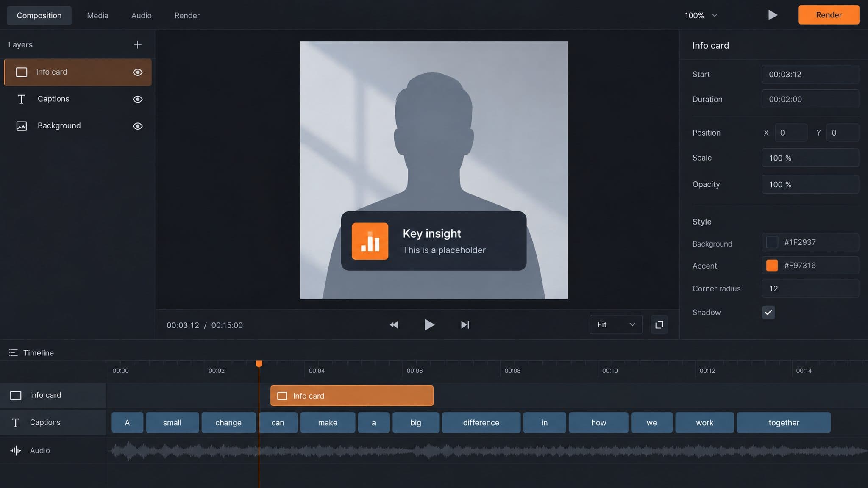Click the Scale value field
The width and height of the screenshot is (868, 488).
(810, 158)
